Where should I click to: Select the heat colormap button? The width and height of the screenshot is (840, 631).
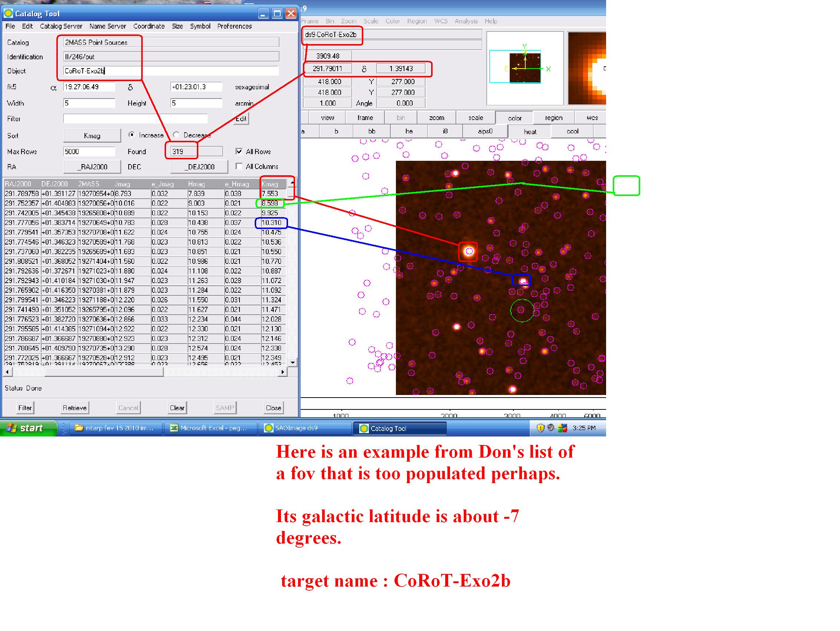click(x=530, y=132)
